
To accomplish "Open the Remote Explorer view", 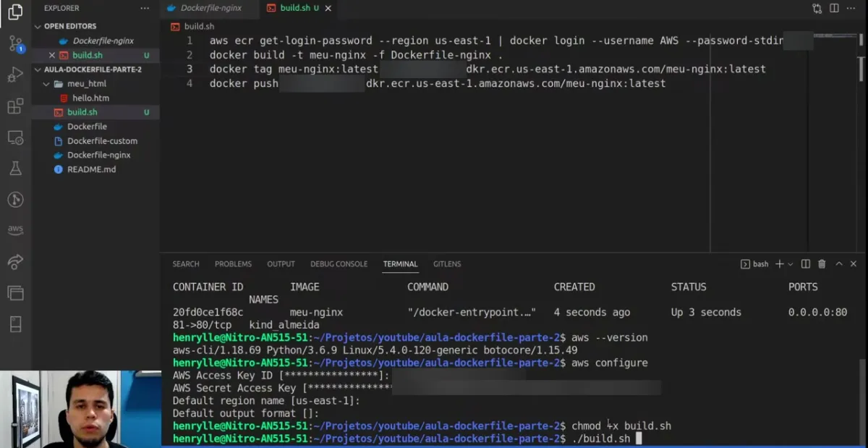I will point(15,138).
